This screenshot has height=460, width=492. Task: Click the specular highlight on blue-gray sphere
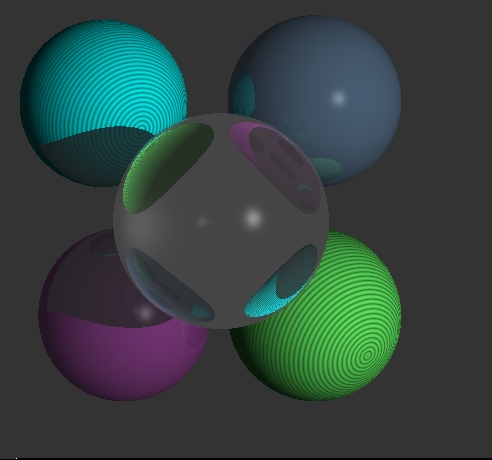(x=339, y=98)
